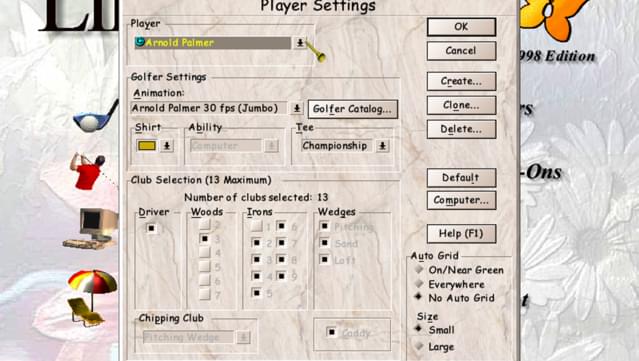Select the Large grid size option
The width and height of the screenshot is (639, 361).
click(419, 346)
